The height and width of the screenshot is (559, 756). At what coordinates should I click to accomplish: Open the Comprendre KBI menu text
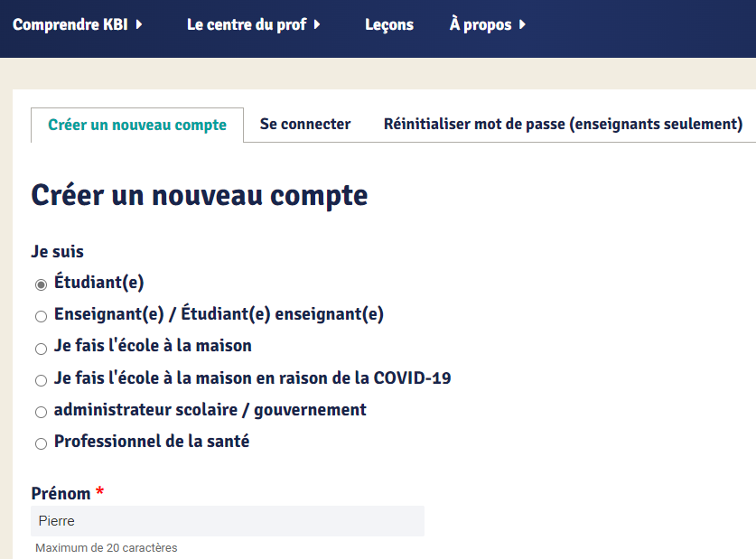(70, 25)
